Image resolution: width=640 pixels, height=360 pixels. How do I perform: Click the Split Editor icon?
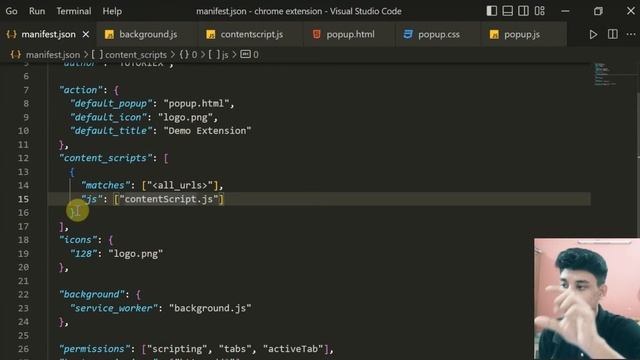pos(612,34)
